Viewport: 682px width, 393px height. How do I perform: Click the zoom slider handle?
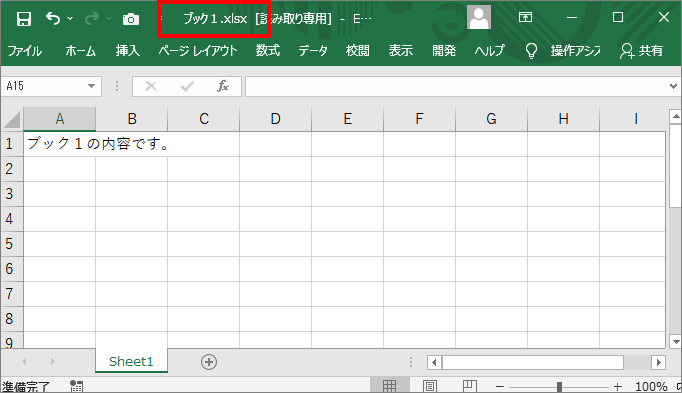pyautogui.click(x=559, y=386)
